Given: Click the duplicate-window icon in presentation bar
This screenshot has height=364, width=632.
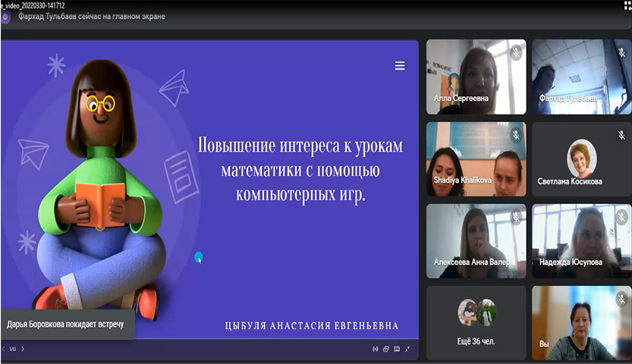Looking at the screenshot, I should [x=386, y=350].
